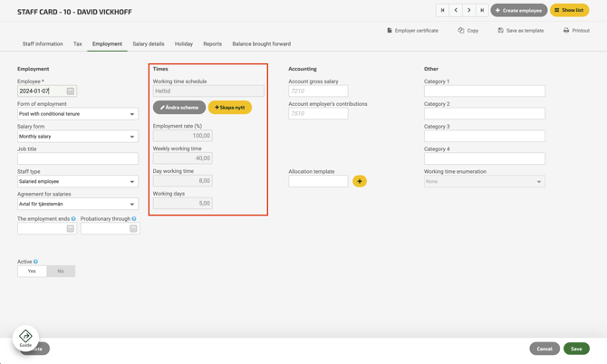Cancel the staff card changes
The image size is (607, 364).
pos(544,349)
